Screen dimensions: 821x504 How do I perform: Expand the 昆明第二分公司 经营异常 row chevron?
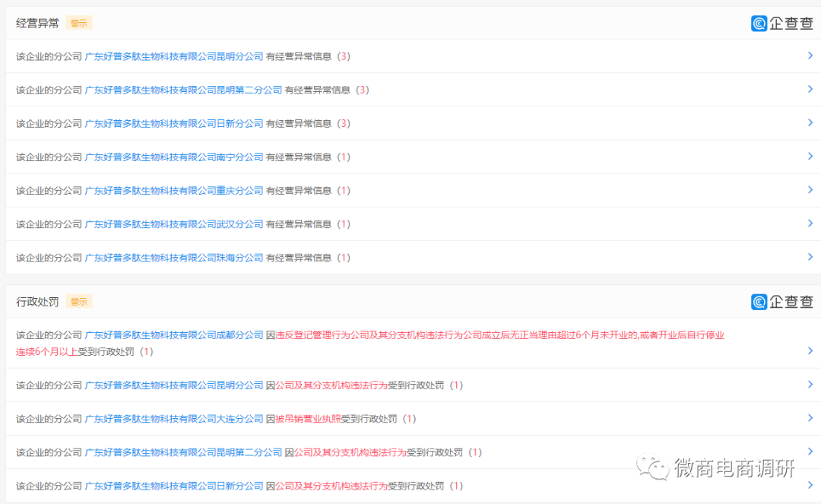(x=810, y=89)
